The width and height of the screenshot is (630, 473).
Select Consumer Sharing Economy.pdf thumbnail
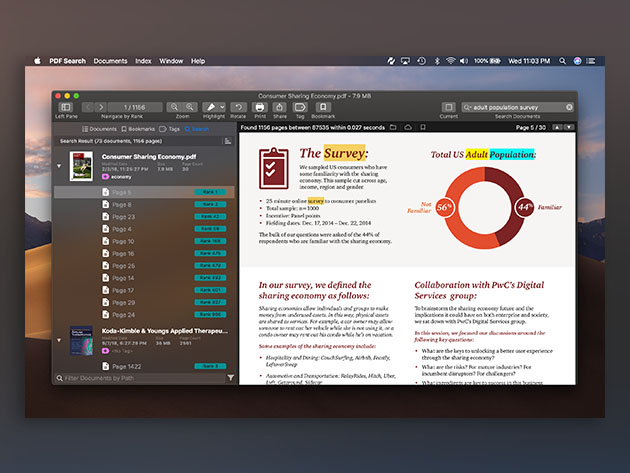click(x=81, y=166)
